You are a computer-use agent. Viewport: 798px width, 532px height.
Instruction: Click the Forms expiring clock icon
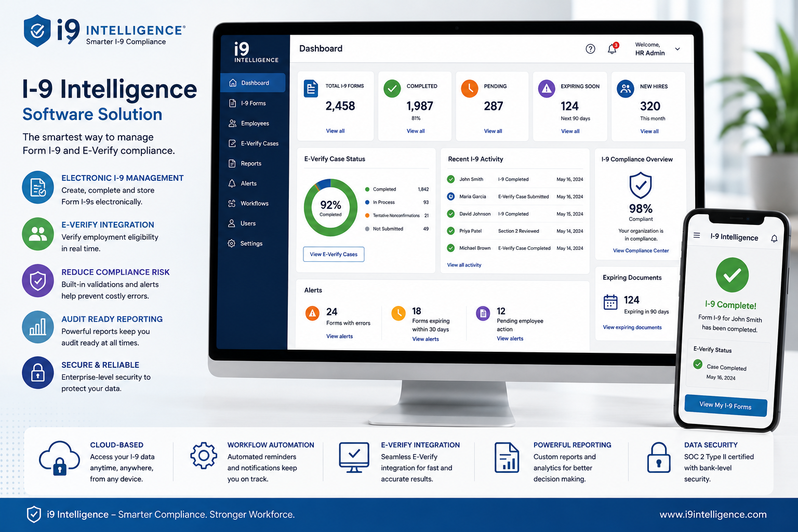(398, 313)
